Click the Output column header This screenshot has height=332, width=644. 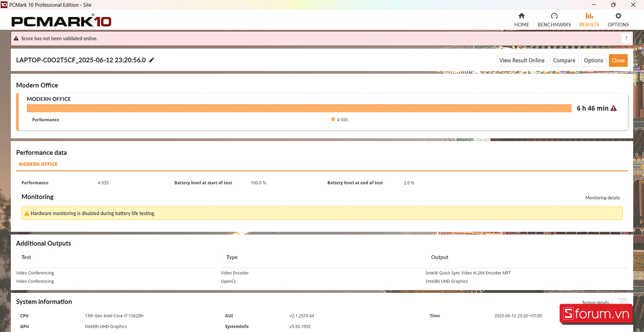pos(440,257)
